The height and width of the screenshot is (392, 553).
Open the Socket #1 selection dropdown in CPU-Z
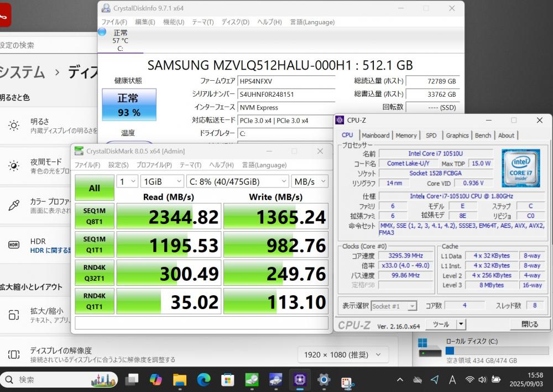[x=394, y=306]
